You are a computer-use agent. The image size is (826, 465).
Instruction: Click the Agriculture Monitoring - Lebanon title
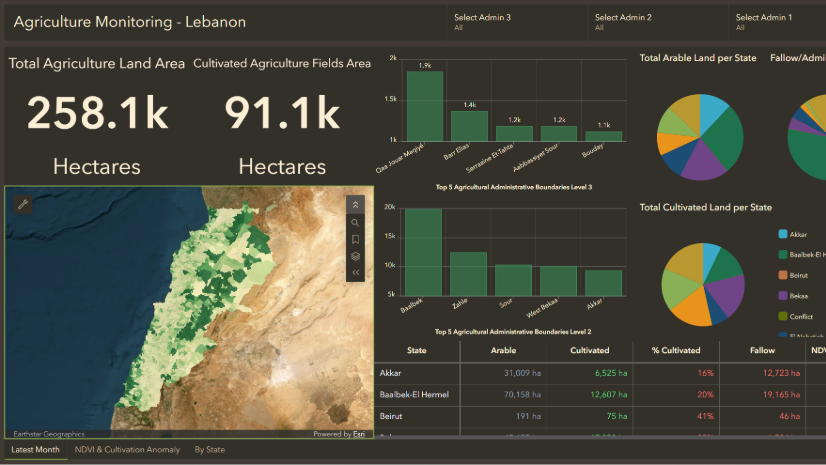coord(130,22)
